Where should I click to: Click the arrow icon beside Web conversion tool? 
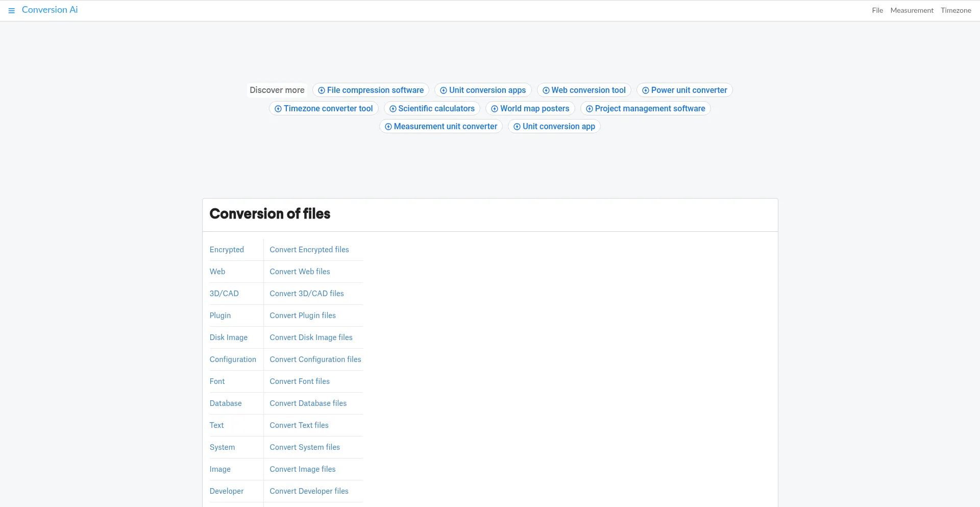[546, 90]
